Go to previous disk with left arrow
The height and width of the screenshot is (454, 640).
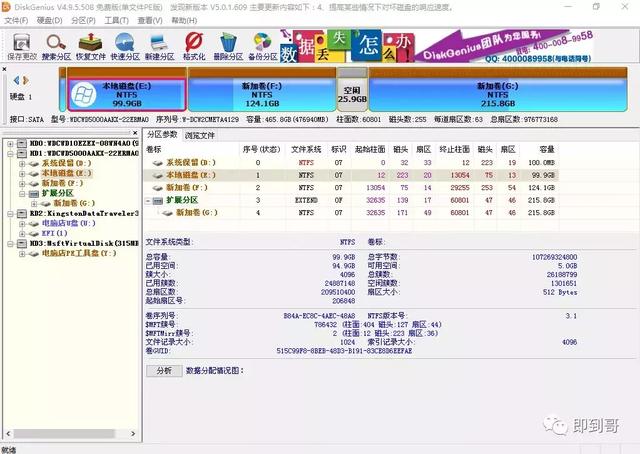[x=16, y=80]
